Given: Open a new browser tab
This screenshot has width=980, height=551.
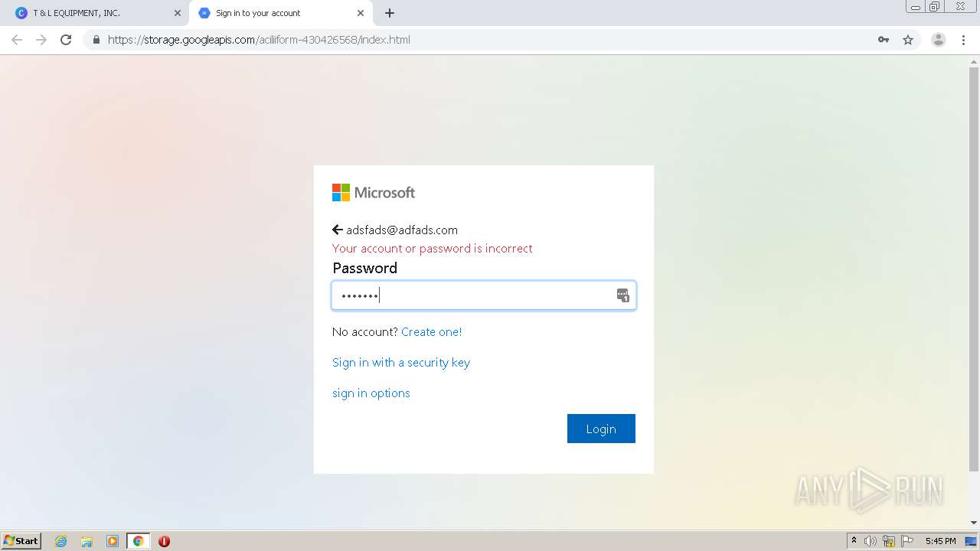Looking at the screenshot, I should pyautogui.click(x=390, y=13).
